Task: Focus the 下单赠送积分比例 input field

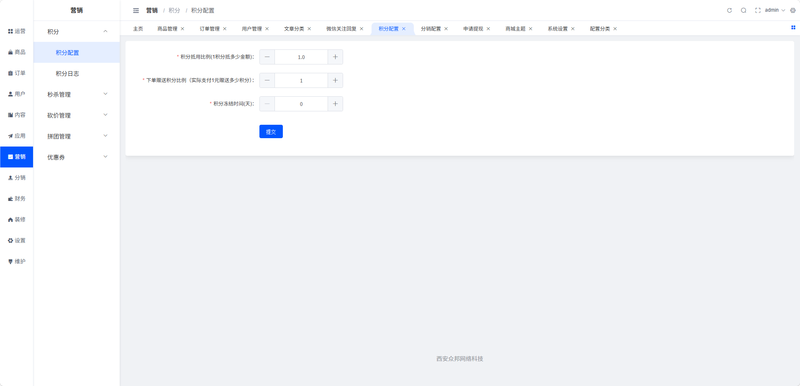Action: 301,81
